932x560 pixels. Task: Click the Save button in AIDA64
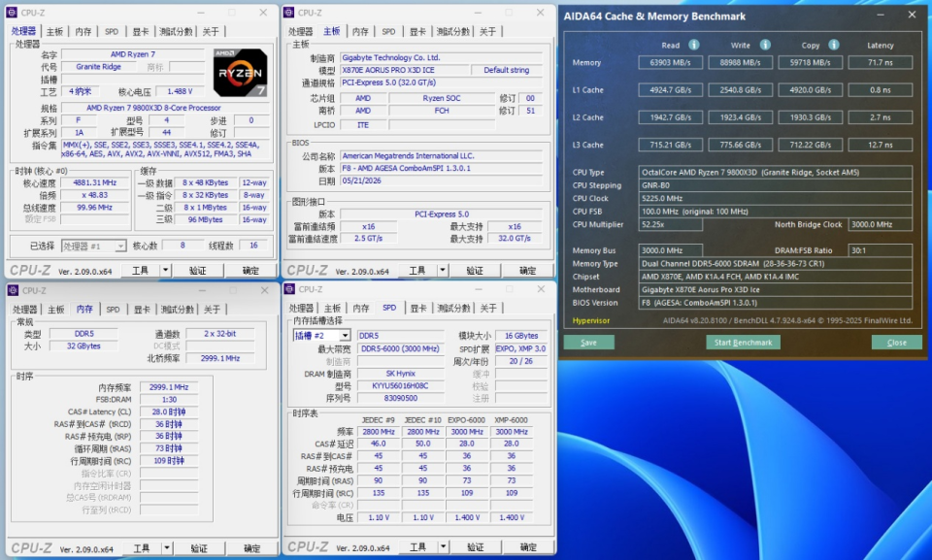(x=588, y=343)
